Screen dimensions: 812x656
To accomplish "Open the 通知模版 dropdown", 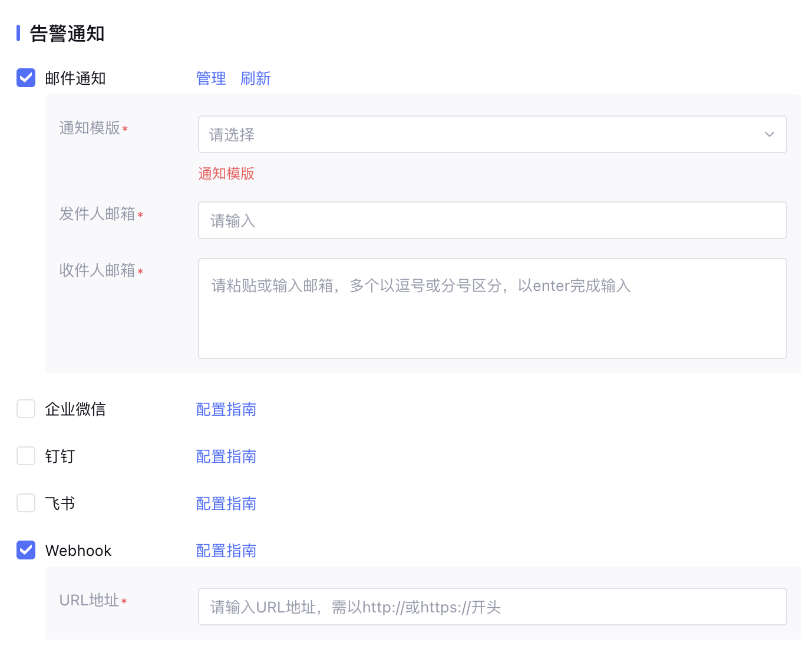I will click(483, 134).
